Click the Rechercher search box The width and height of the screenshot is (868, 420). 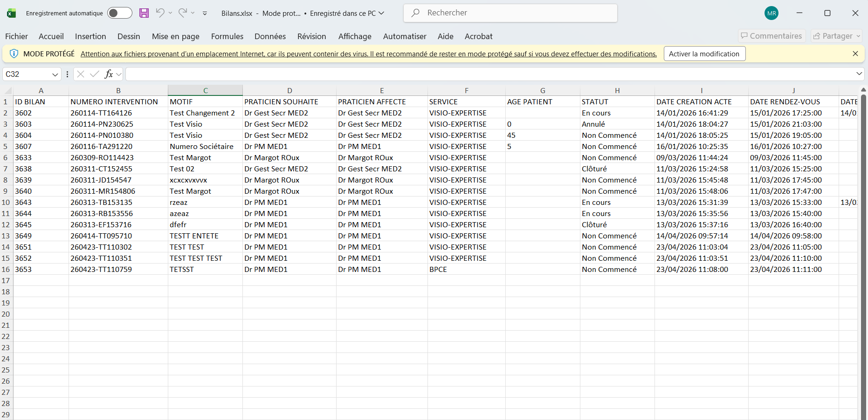510,13
